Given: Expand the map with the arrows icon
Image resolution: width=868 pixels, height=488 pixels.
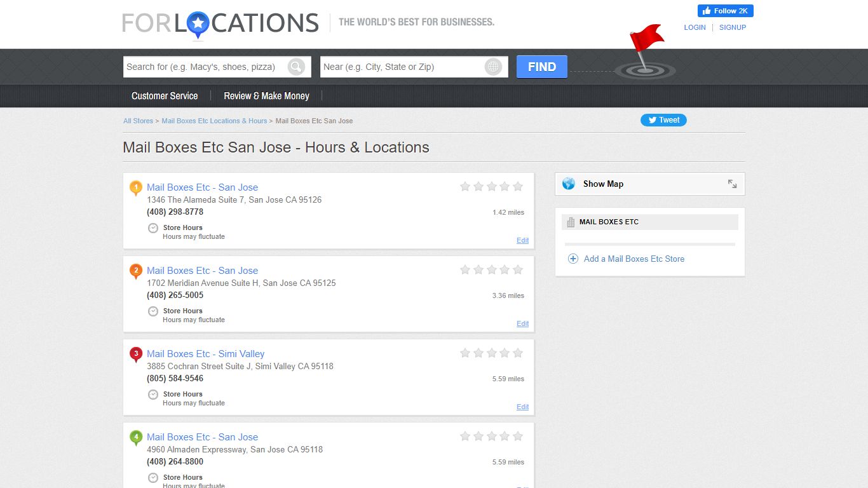Looking at the screenshot, I should [732, 184].
